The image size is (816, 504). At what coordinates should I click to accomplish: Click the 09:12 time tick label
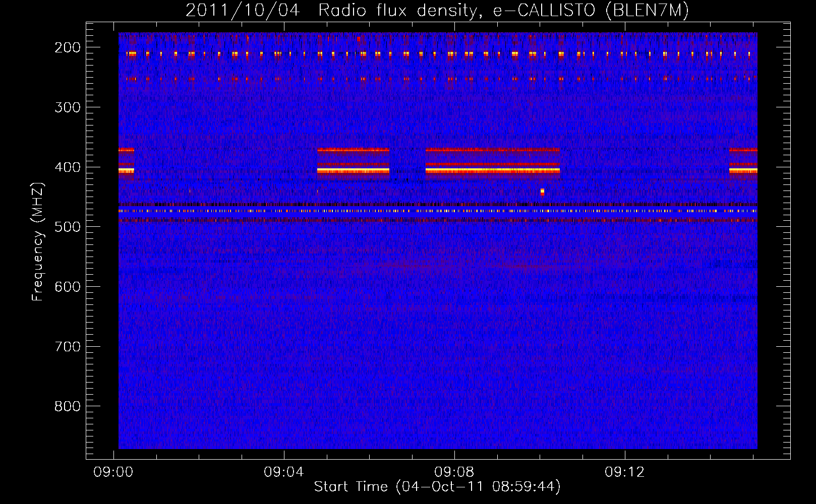point(625,472)
